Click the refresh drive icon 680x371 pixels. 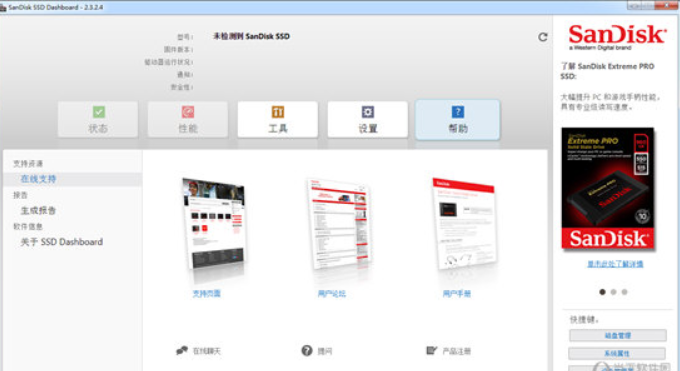point(543,37)
